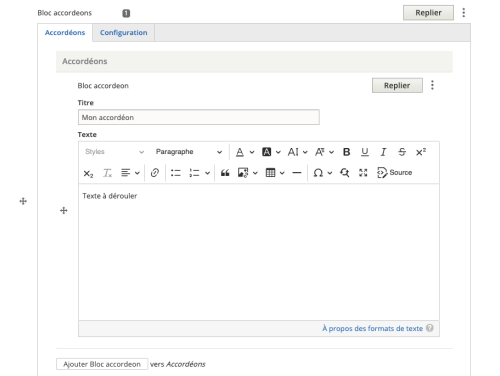This screenshot has width=500, height=376.
Task: Insert a block quote
Action: point(225,173)
